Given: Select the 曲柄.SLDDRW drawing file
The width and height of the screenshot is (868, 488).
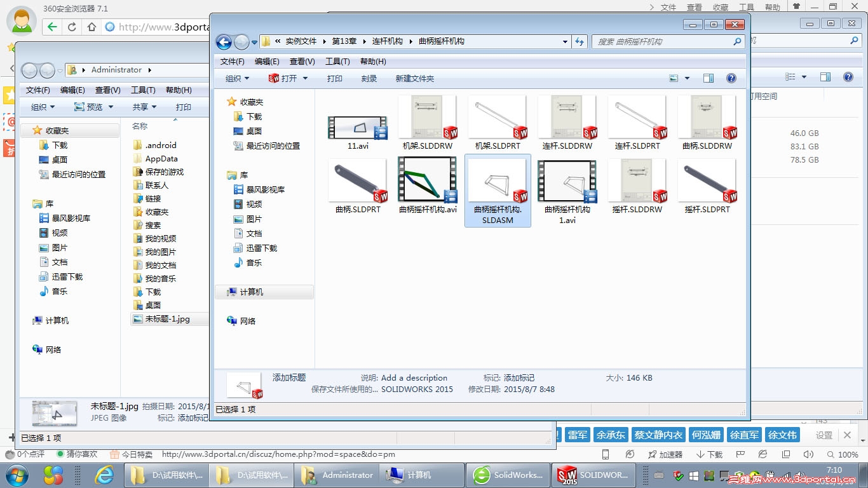Looking at the screenshot, I should coord(707,123).
